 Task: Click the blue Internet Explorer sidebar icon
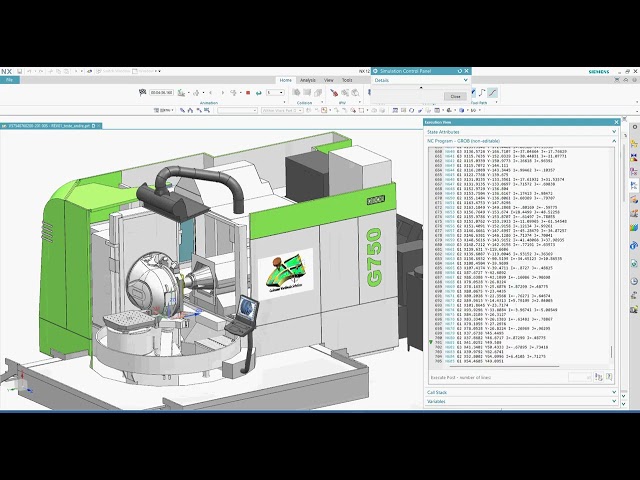[x=633, y=245]
